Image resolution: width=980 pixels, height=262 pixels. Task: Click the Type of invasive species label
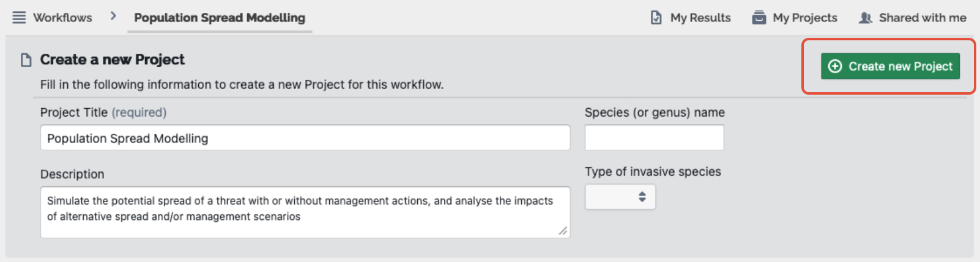(653, 172)
